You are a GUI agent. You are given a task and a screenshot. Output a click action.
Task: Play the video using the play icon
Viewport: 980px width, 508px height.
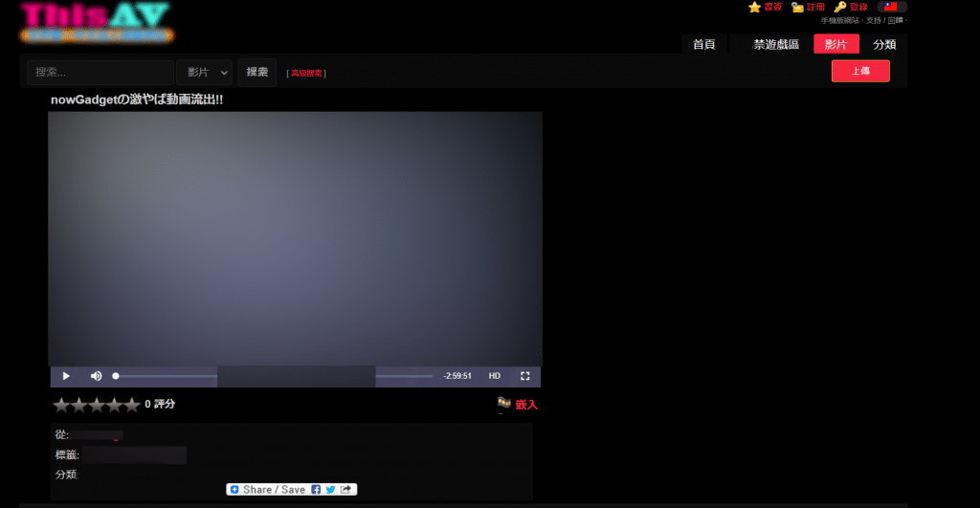point(66,376)
